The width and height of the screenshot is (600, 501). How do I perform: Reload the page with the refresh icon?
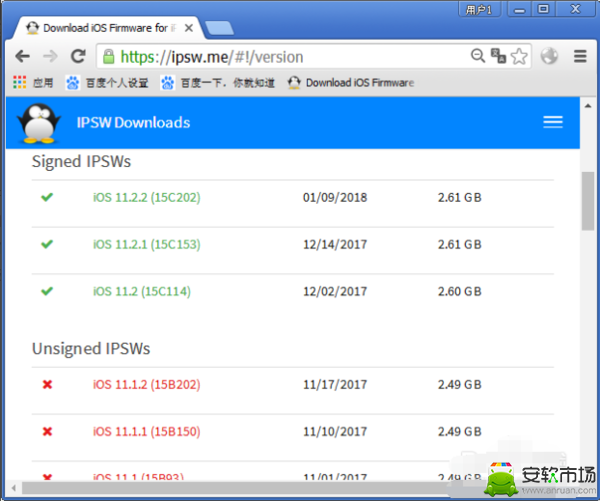click(76, 57)
